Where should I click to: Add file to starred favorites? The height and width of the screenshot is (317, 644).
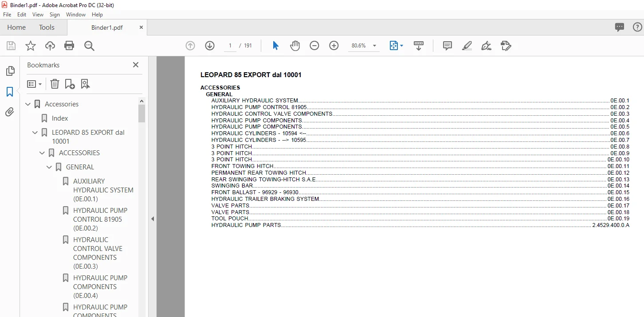(30, 46)
